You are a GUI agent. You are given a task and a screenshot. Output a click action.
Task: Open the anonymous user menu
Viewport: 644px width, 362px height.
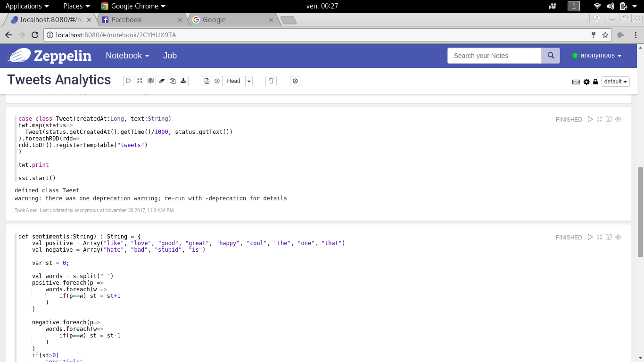pos(597,56)
